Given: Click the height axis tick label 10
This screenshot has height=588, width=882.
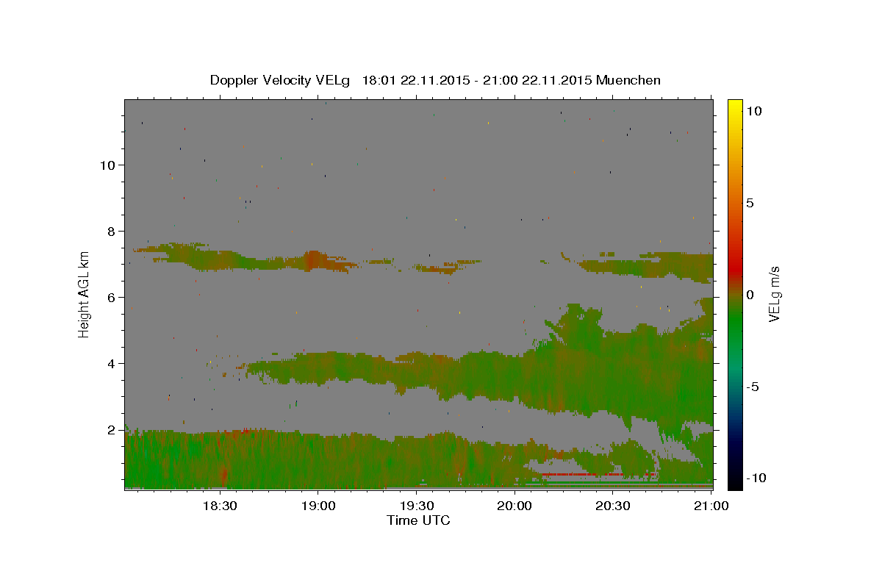Looking at the screenshot, I should (109, 165).
